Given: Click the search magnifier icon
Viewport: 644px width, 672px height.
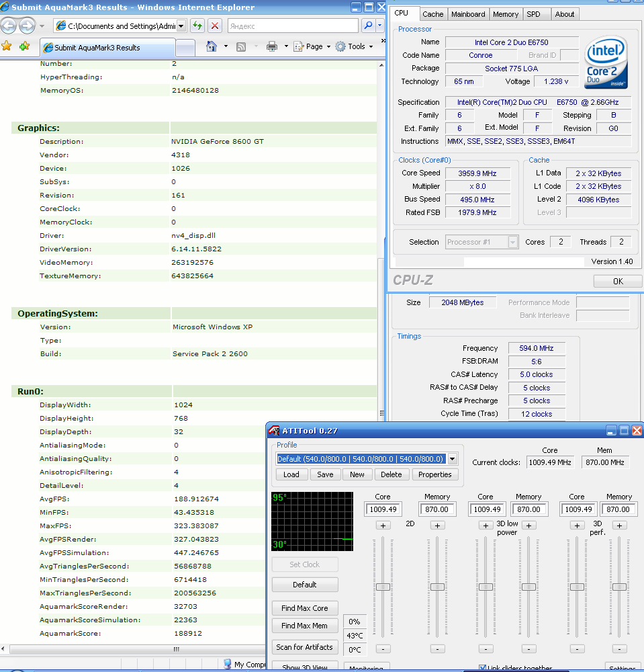Looking at the screenshot, I should 368,26.
